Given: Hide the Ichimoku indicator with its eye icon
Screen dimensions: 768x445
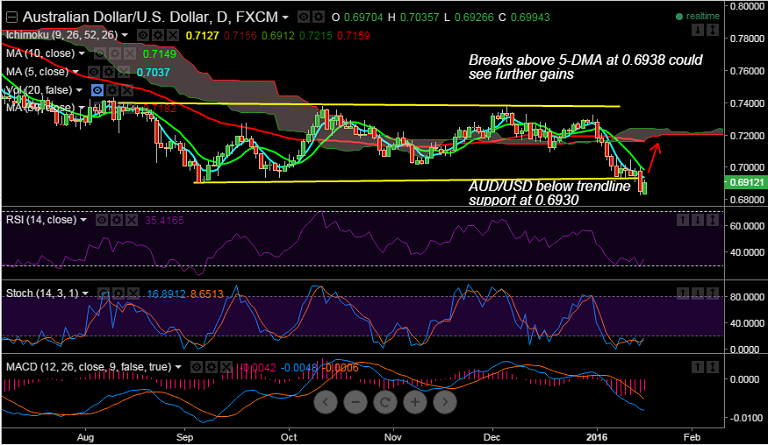Looking at the screenshot, I should pos(143,35).
